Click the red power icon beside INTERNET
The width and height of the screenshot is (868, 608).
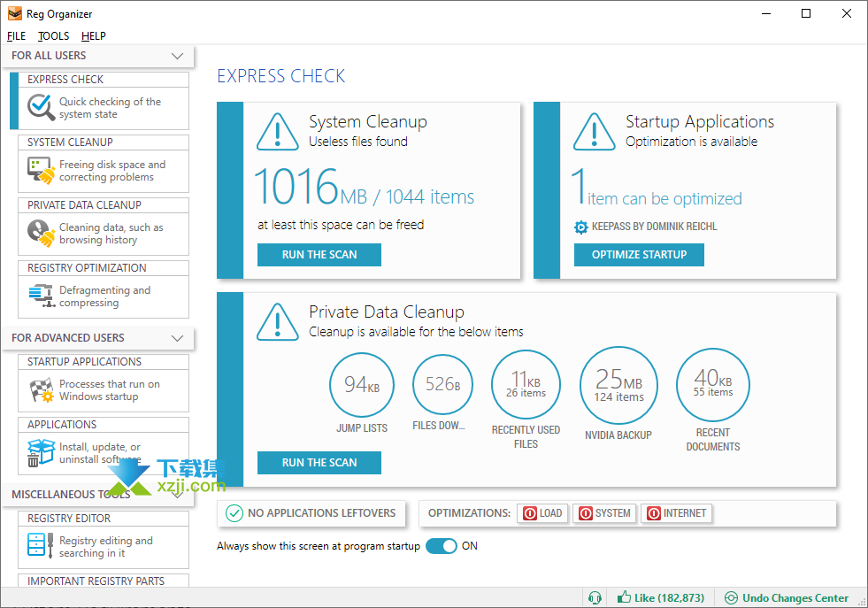click(654, 513)
